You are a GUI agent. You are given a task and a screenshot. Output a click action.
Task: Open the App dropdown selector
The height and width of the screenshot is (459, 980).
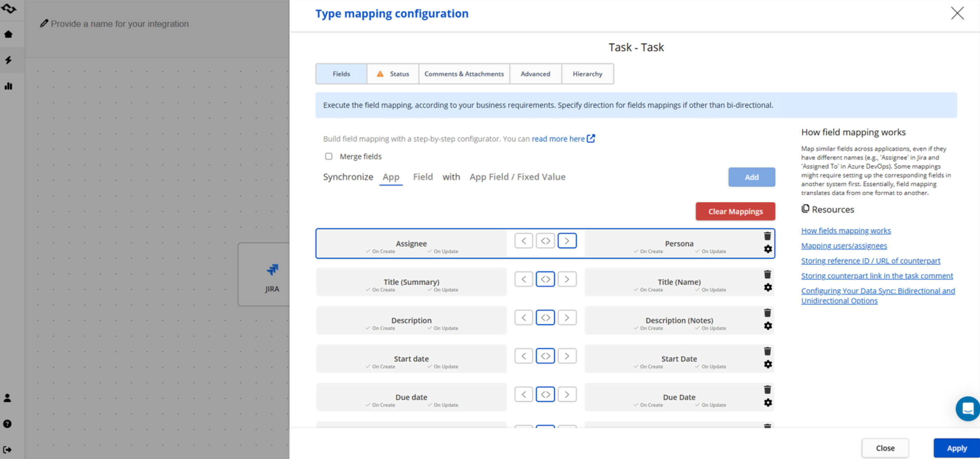pos(391,177)
